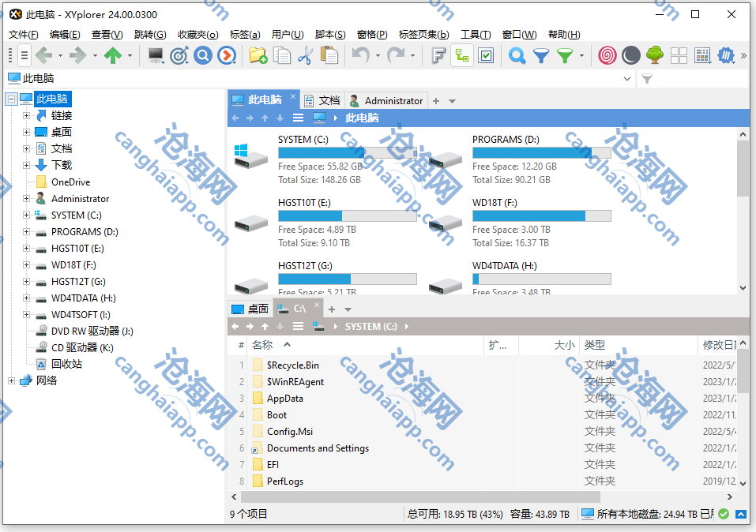
Task: Click the clipboard Paste icon
Action: pyautogui.click(x=329, y=55)
